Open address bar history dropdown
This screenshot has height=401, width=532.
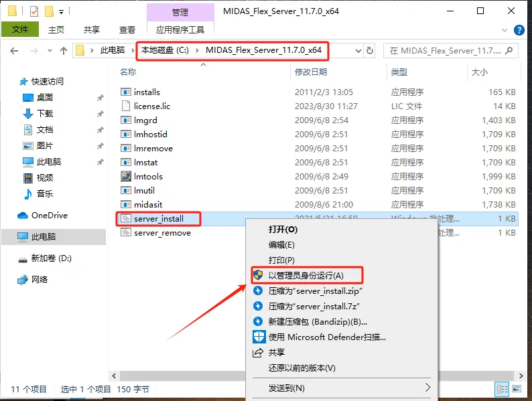[358, 51]
